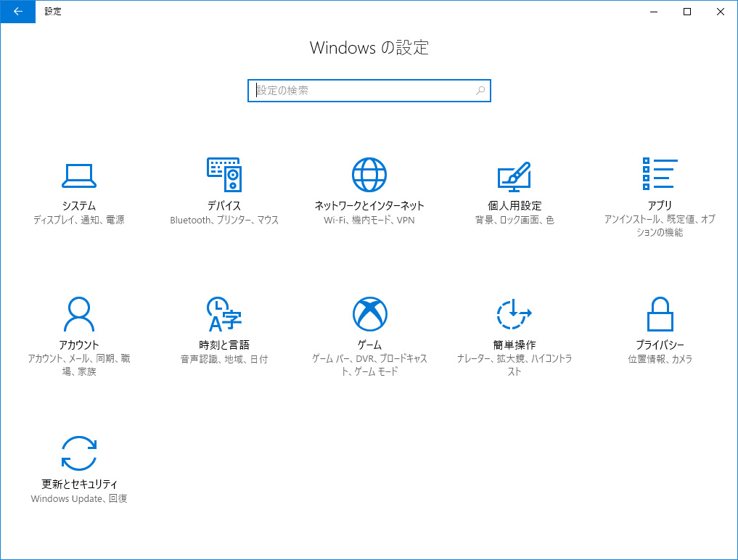Open ネットワークとインターネット label

tap(369, 205)
